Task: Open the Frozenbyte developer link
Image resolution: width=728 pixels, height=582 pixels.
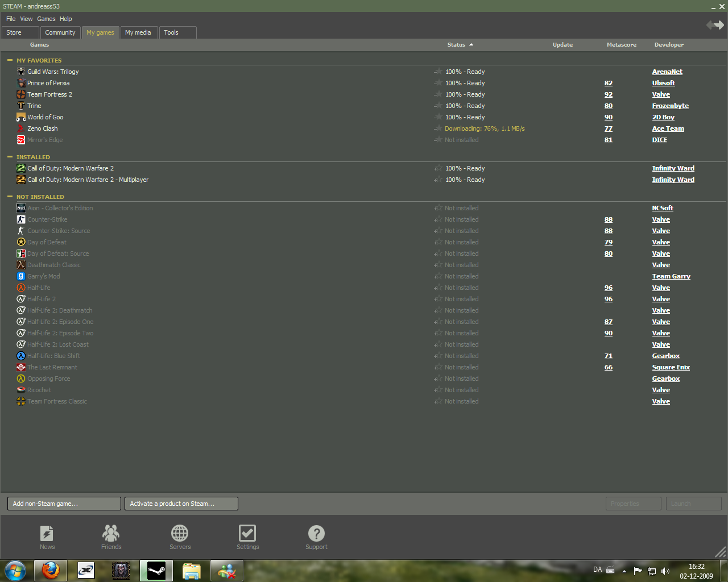Action: pyautogui.click(x=670, y=106)
